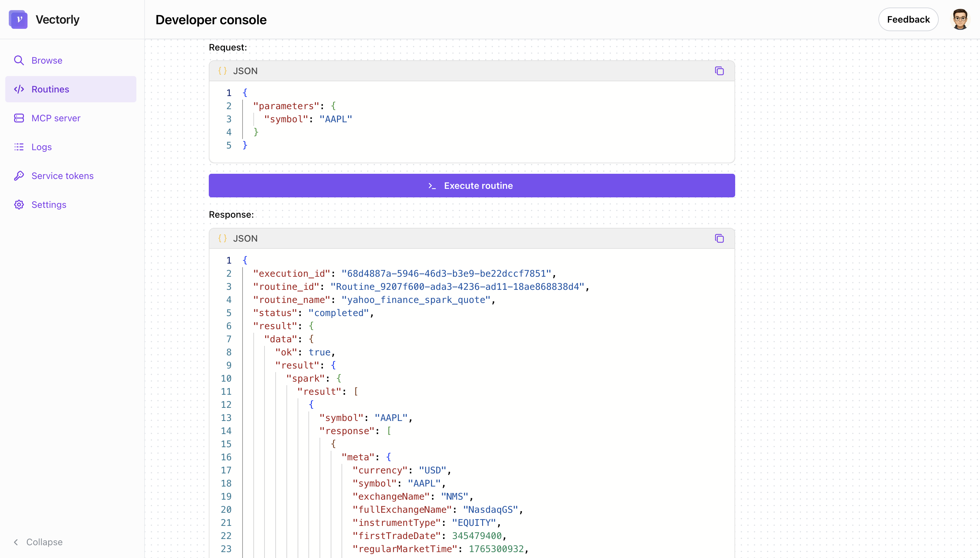Screen dimensions: 980x558
Task: Click the Logs list icon
Action: [x=19, y=147]
